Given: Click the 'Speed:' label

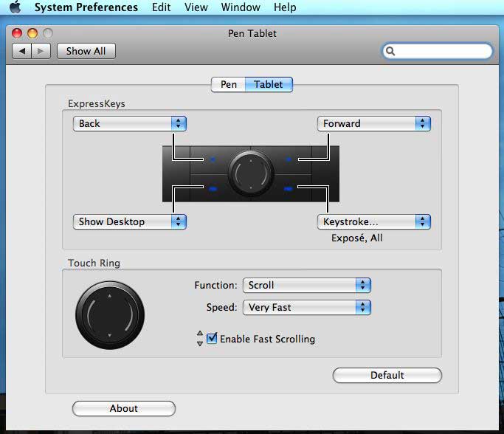Looking at the screenshot, I should (221, 308).
